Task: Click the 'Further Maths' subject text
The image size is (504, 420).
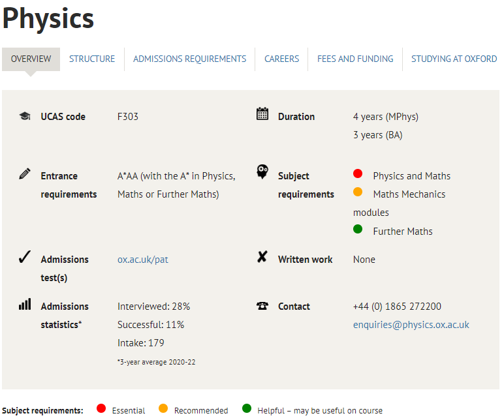Action: (403, 232)
